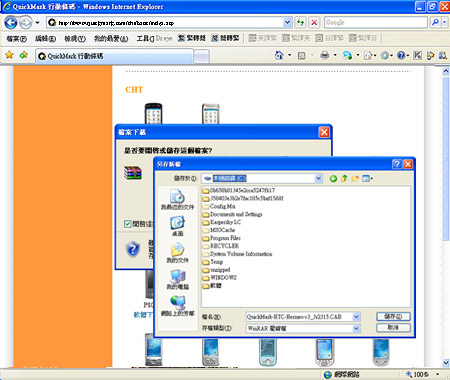Click into the Google search box
Image resolution: width=450 pixels, height=380 pixels.
[376, 22]
